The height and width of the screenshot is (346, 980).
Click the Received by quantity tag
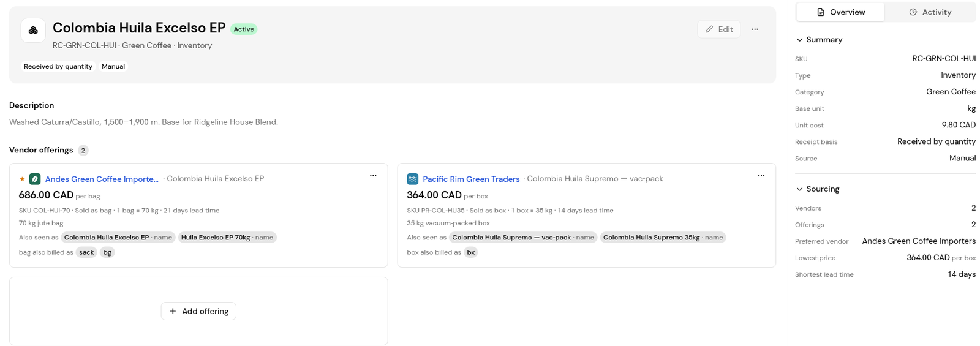pos(58,66)
